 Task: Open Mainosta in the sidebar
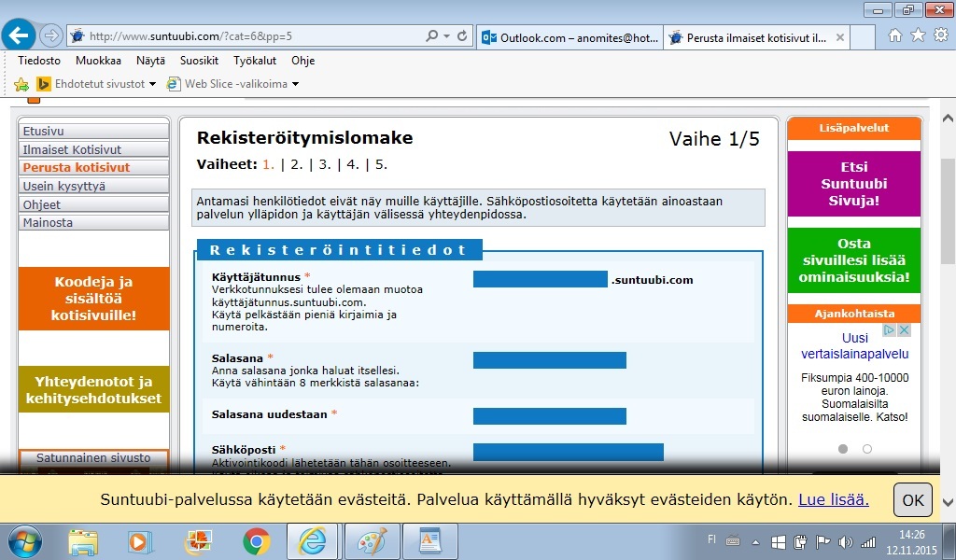[x=94, y=222]
